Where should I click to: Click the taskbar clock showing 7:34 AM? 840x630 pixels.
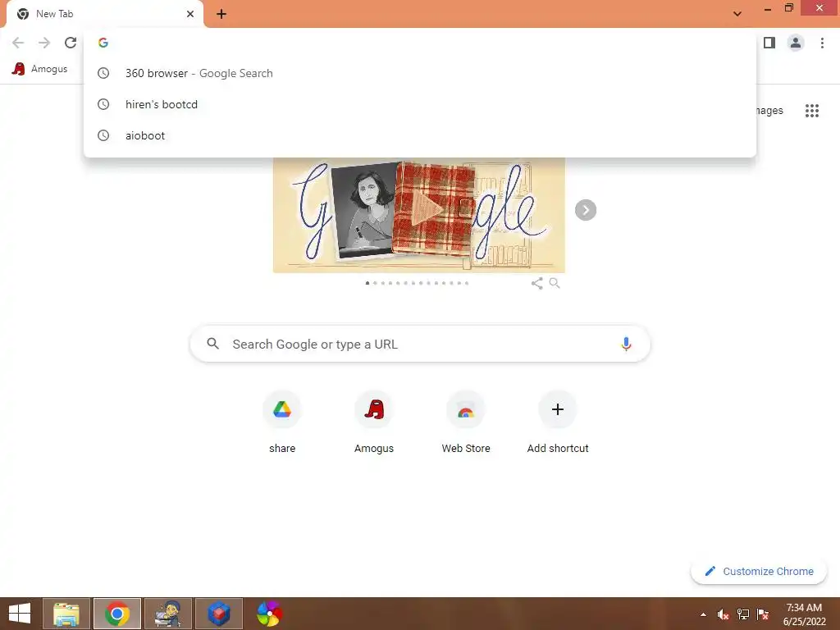[x=804, y=614]
